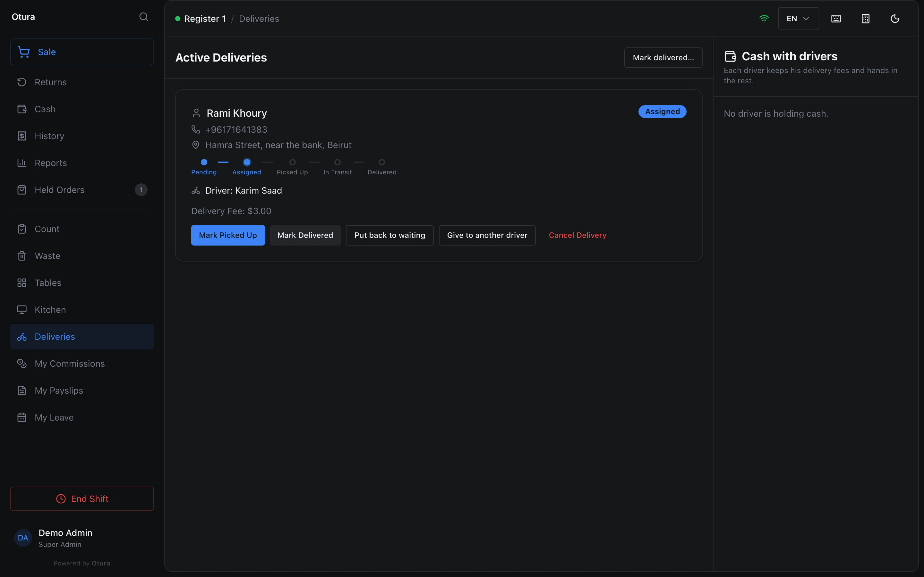Click the blue Mark Picked Up button
Screen dimensions: 924x577
pyautogui.click(x=228, y=235)
